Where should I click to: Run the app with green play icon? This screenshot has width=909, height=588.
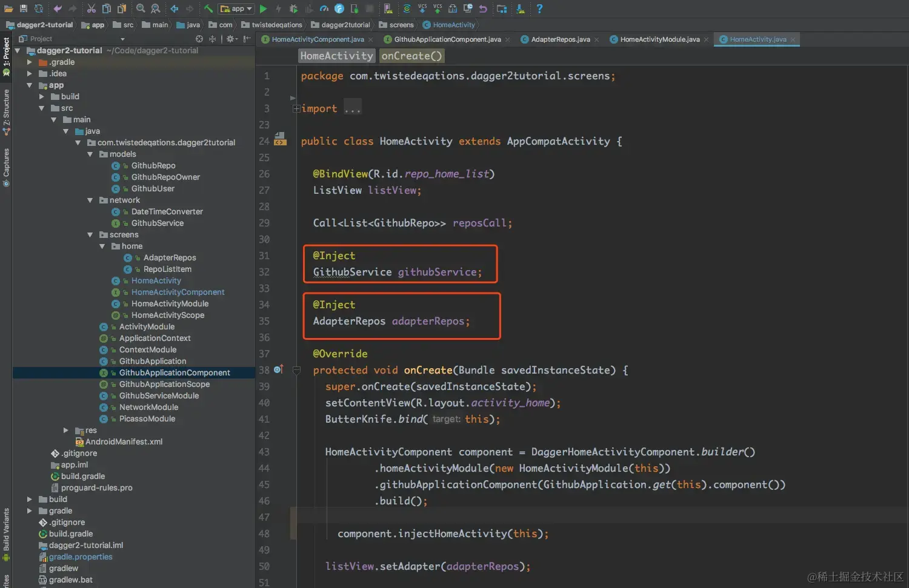tap(263, 8)
